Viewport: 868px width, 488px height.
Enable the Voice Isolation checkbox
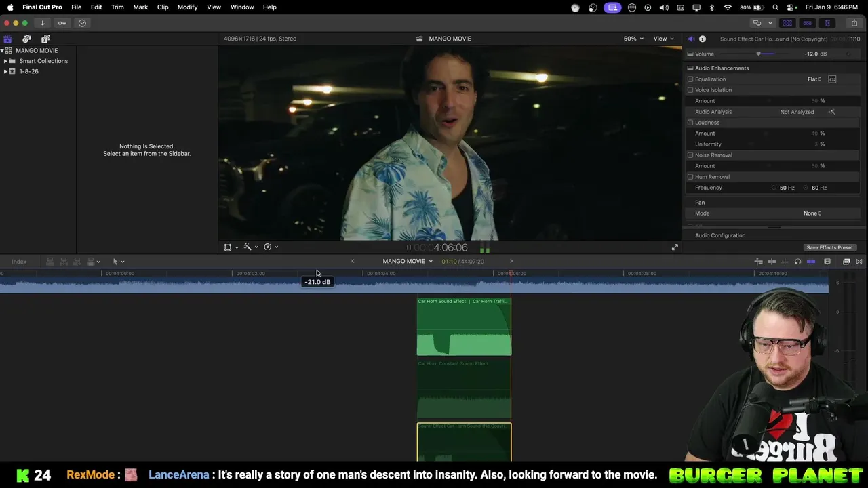(x=690, y=90)
